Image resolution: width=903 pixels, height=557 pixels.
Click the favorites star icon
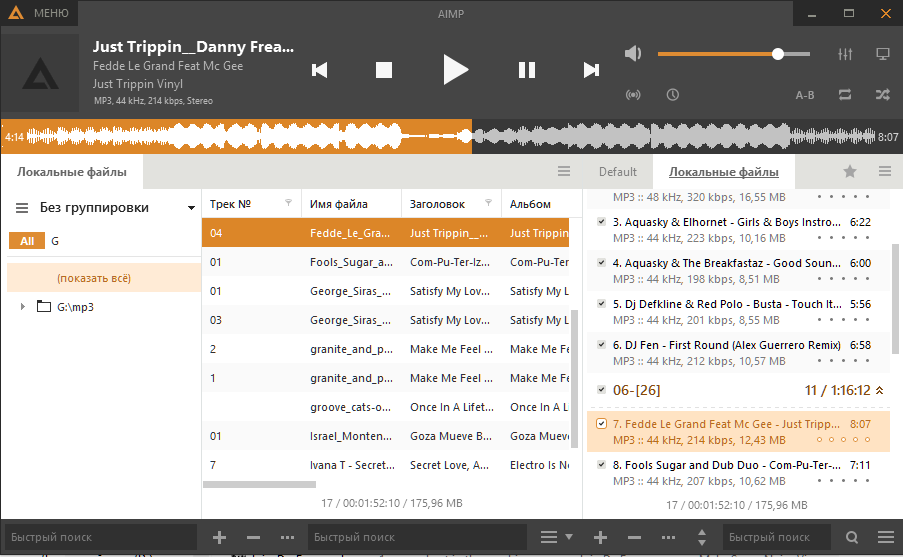(x=850, y=171)
